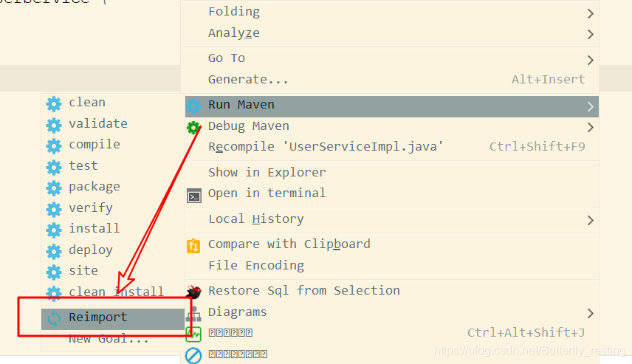Choose File Encoding
This screenshot has width=632, height=364.
[x=392, y=266]
